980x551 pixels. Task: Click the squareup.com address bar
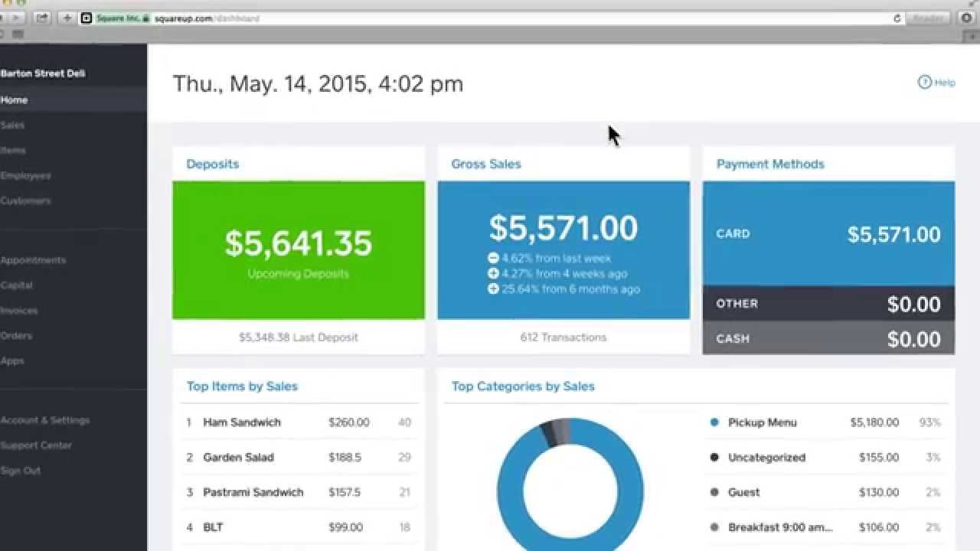click(x=199, y=18)
